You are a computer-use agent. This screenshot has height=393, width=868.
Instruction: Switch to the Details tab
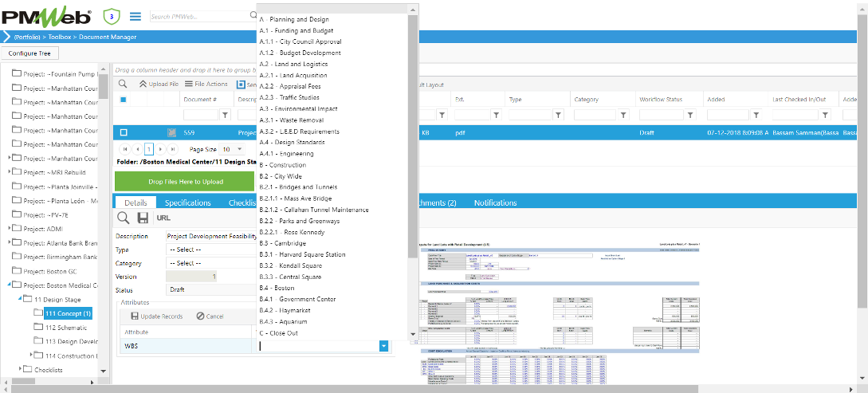[135, 202]
